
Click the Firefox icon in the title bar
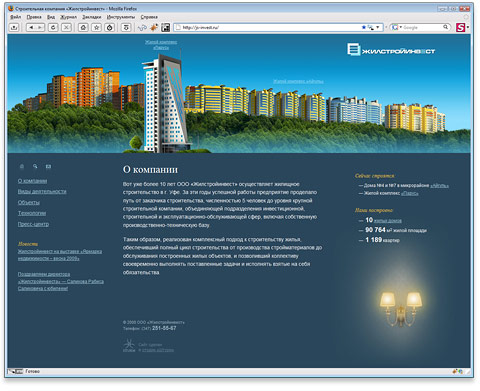[x=11, y=8]
